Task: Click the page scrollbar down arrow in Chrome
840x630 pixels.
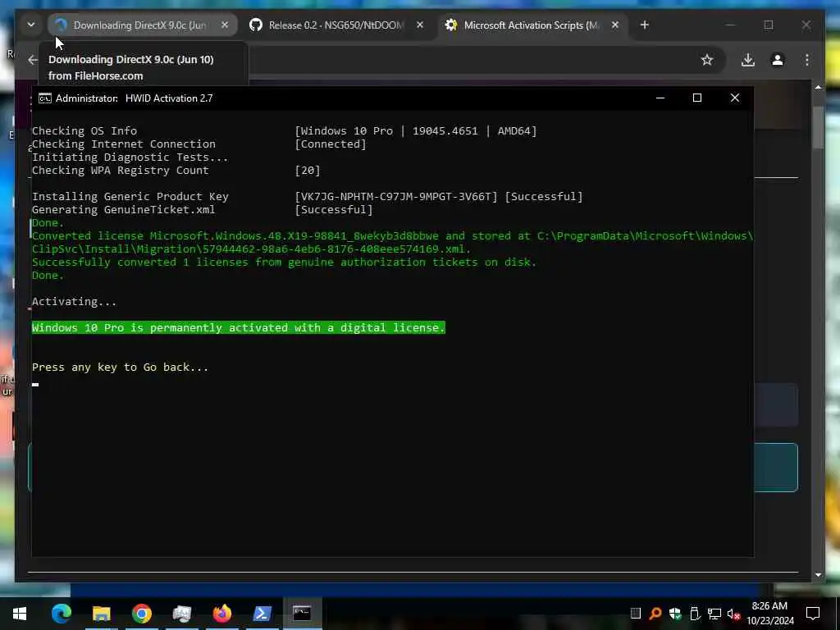Action: click(818, 574)
